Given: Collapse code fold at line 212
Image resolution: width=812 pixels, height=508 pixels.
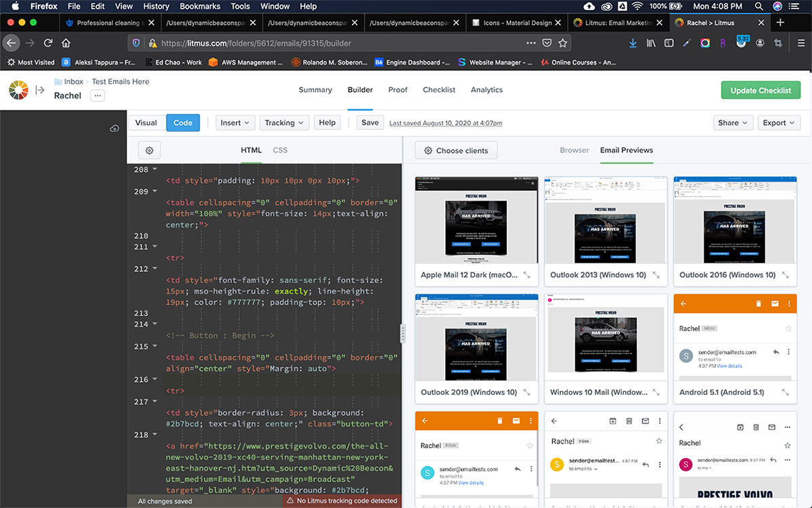Looking at the screenshot, I should (155, 269).
